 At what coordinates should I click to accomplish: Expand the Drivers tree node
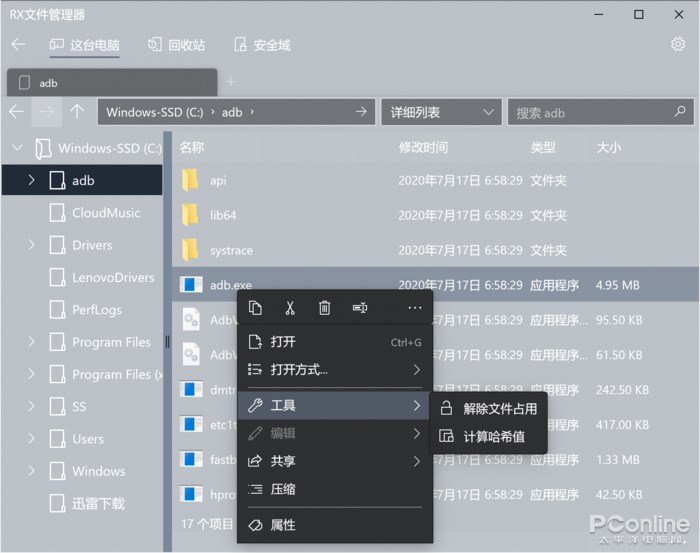(31, 245)
